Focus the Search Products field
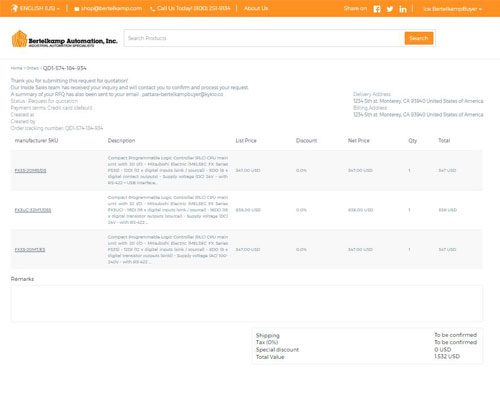This screenshot has height=400, width=500. 264,38
